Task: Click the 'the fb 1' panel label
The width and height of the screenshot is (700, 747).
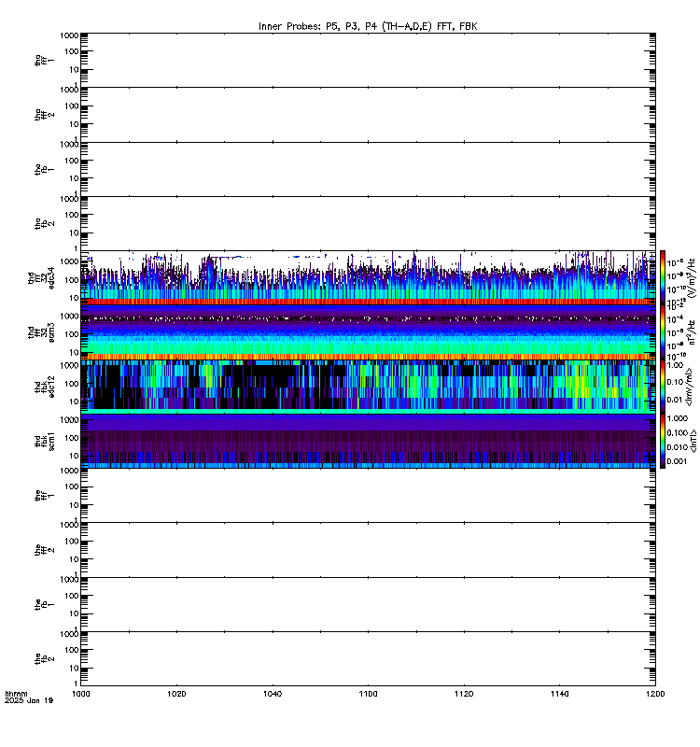Action: [44, 604]
